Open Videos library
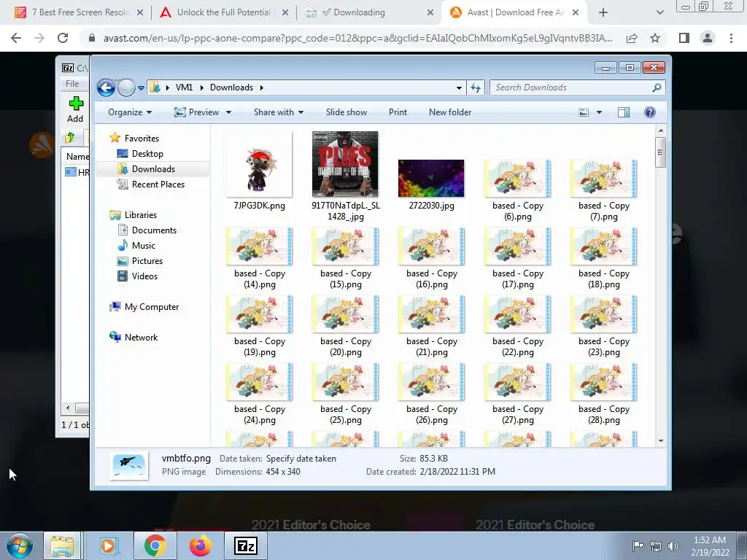This screenshot has height=560, width=747. (x=138, y=276)
